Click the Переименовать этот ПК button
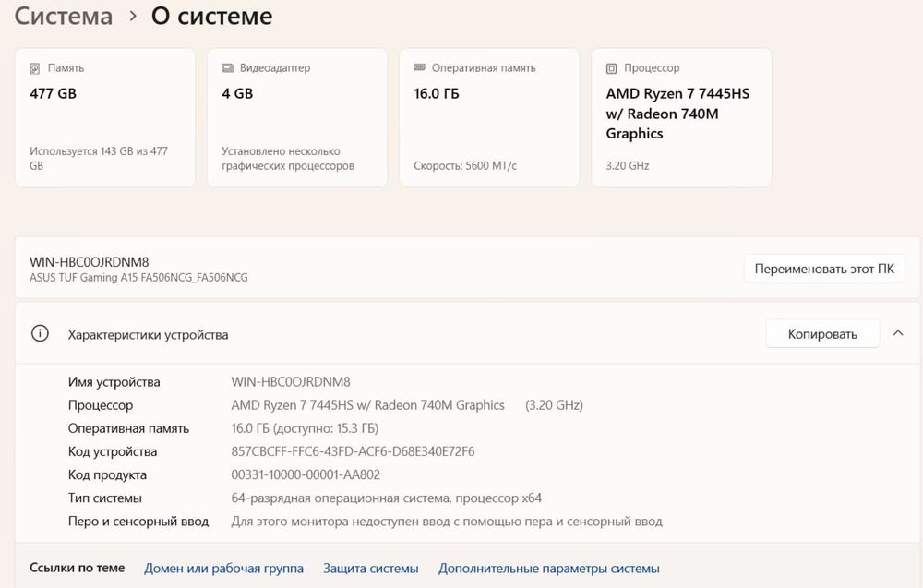This screenshot has width=923, height=588. [824, 269]
